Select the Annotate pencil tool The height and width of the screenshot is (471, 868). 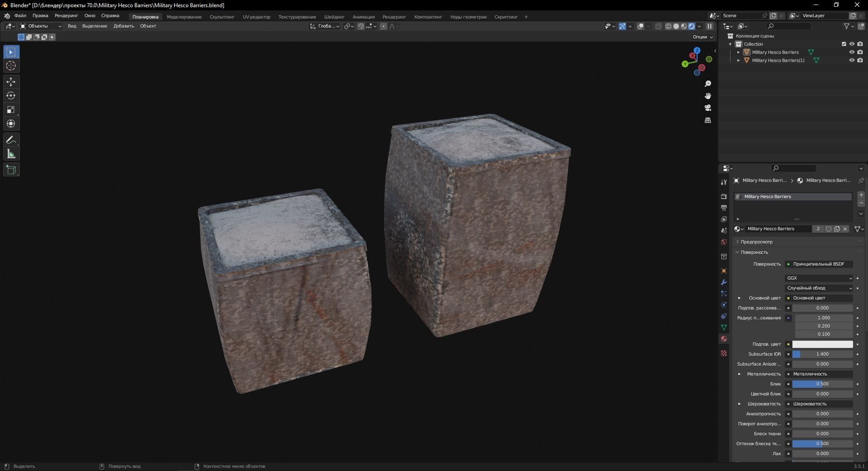pyautogui.click(x=11, y=140)
